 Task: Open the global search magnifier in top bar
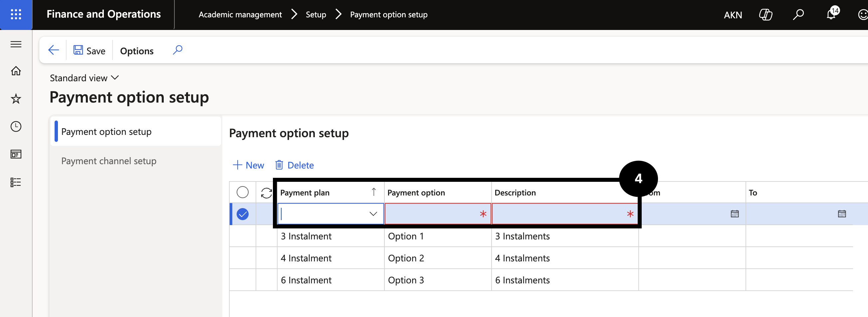coord(798,15)
